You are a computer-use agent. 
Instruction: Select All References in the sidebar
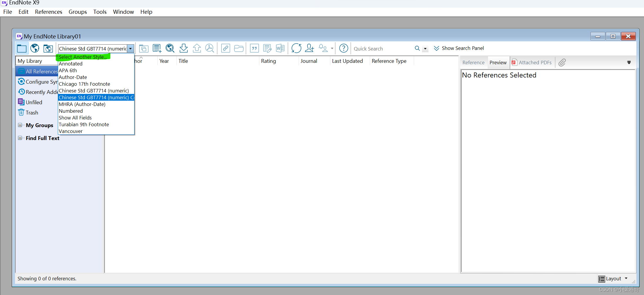pos(37,71)
